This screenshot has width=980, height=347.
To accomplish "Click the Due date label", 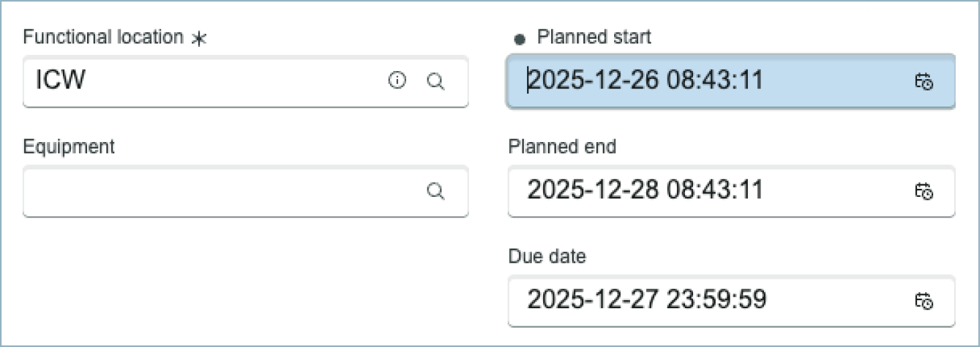I will click(x=547, y=256).
